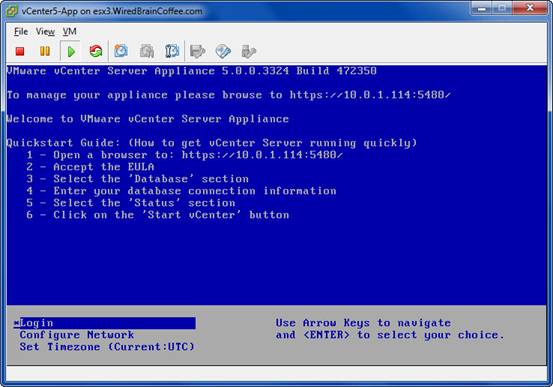Select the Configure Network option
553x387 pixels.
(77, 335)
